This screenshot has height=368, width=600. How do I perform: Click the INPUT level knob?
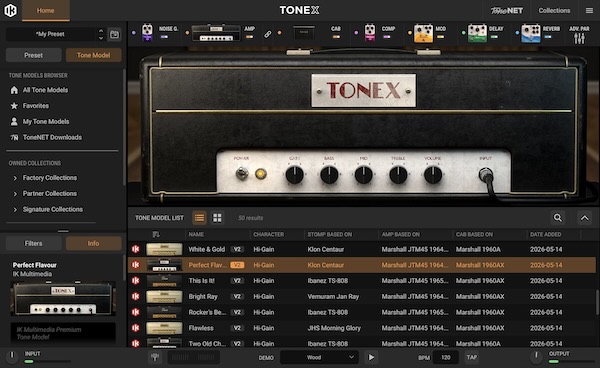click(12, 356)
